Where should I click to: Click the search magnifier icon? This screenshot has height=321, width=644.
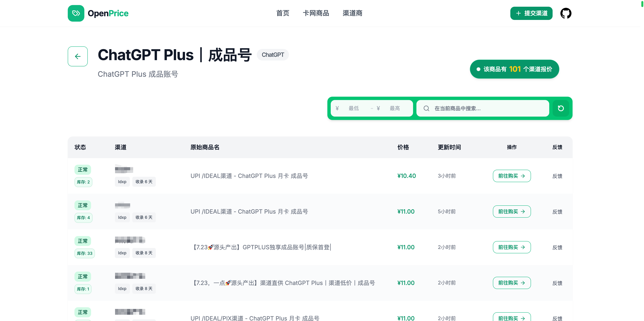[426, 108]
